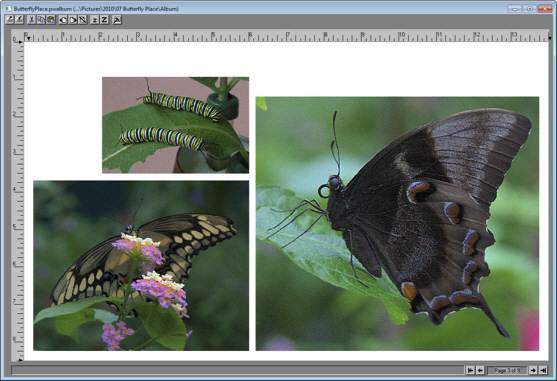
Task: Click the application icon in the title bar
Action: (8, 8)
